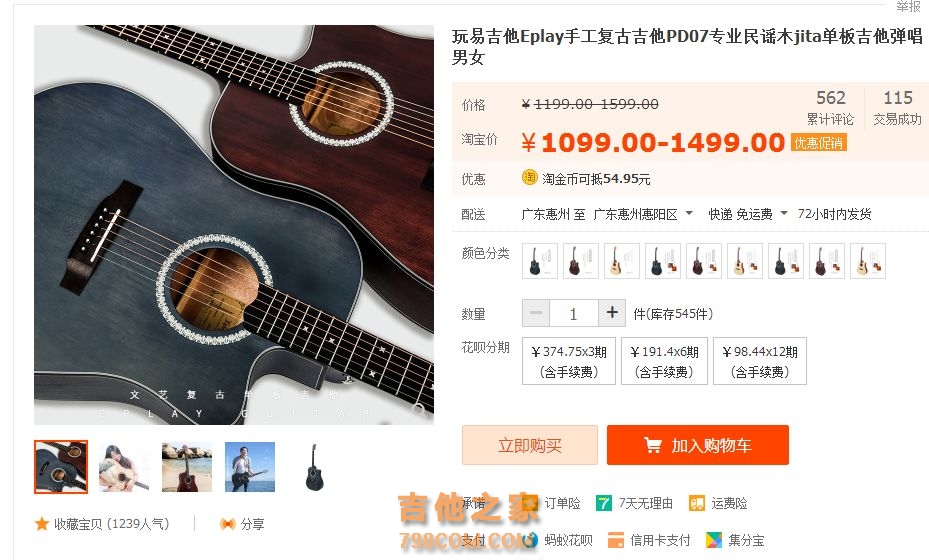Click the 运费险 service icon
Image resolution: width=929 pixels, height=560 pixels.
pos(697,503)
